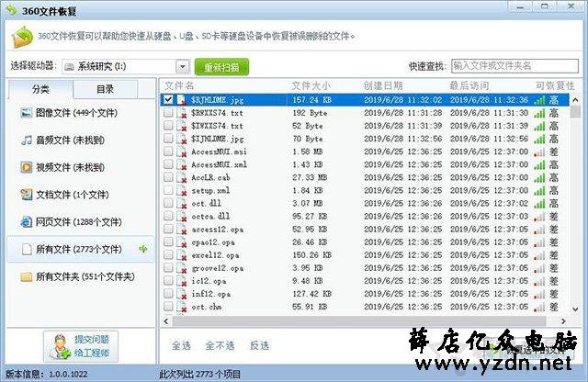Click the 360 file recovery logo icon
Viewport: 588px width, 382px height.
coord(22,37)
